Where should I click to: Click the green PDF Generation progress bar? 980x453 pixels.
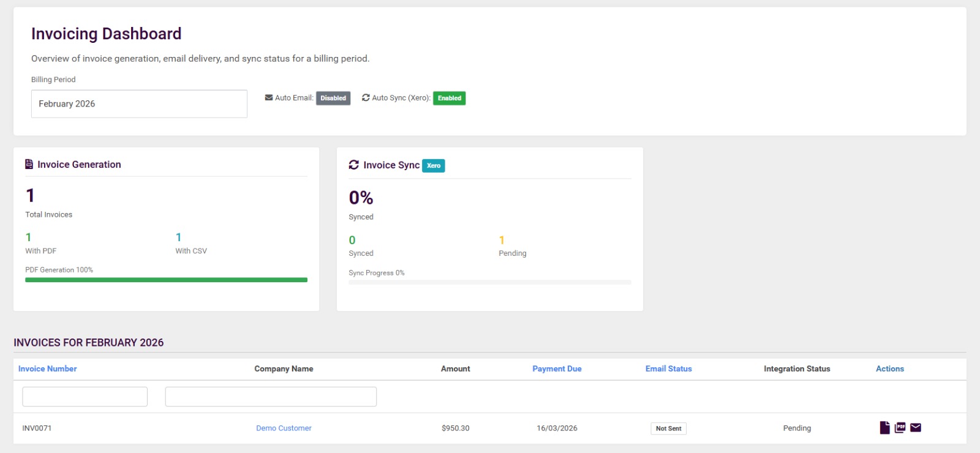click(x=166, y=280)
